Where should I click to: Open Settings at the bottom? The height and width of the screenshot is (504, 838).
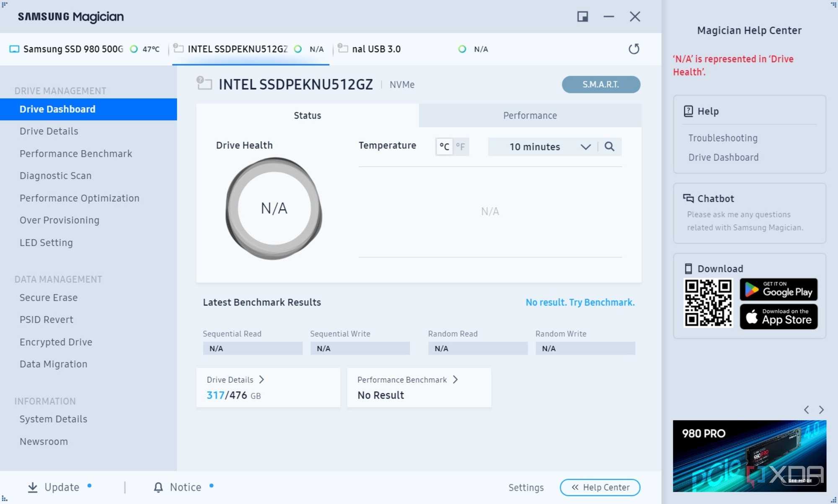526,487
